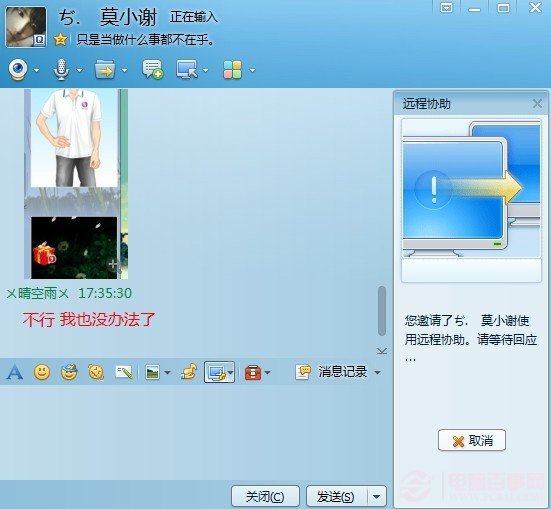
Task: Maximize the chat window
Action: tap(503, 8)
